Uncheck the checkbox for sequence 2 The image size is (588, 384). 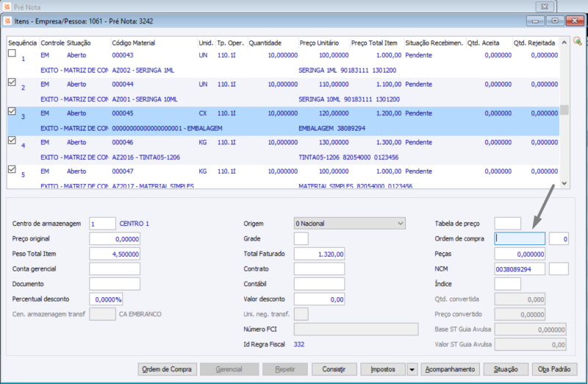pos(12,82)
